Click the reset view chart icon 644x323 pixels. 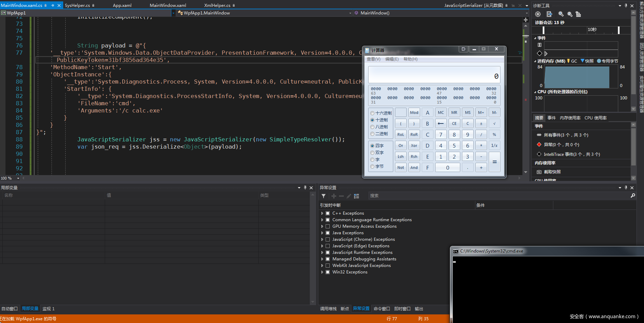(578, 14)
